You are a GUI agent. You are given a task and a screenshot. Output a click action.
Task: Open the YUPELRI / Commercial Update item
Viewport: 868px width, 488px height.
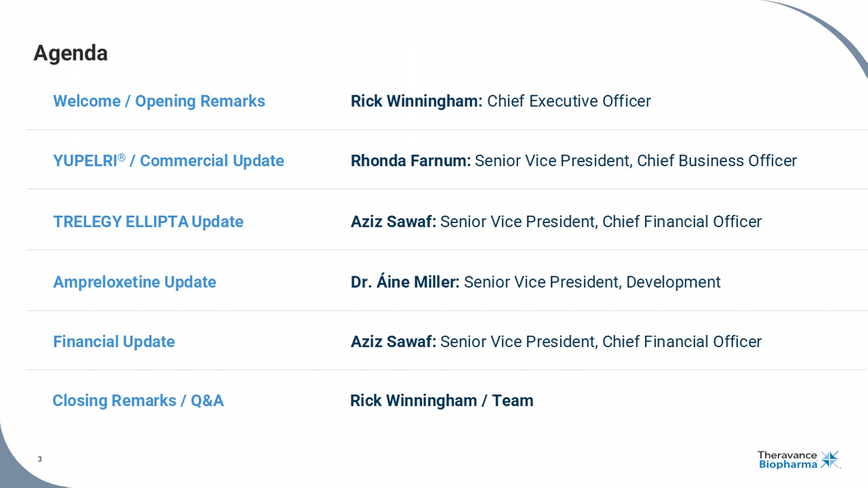coord(168,162)
